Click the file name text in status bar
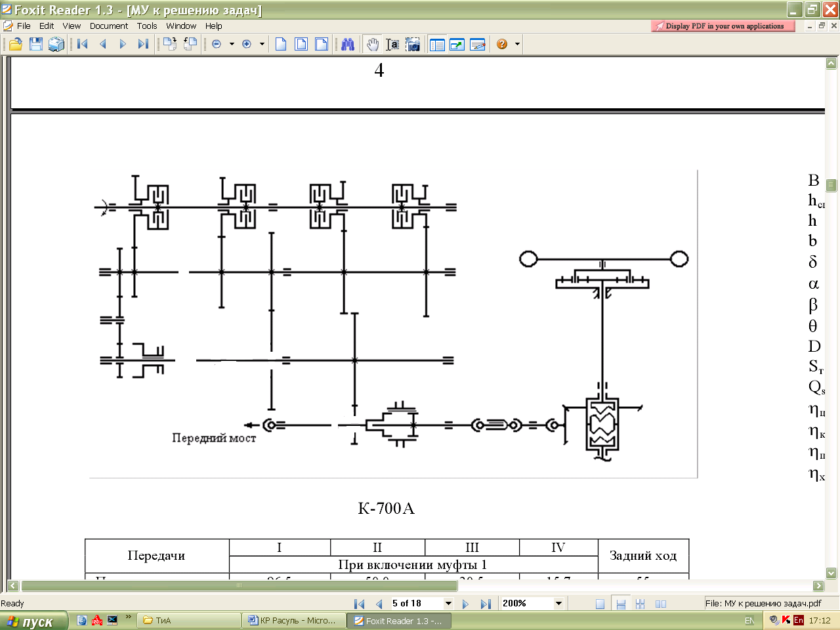840x630 pixels. [x=763, y=604]
